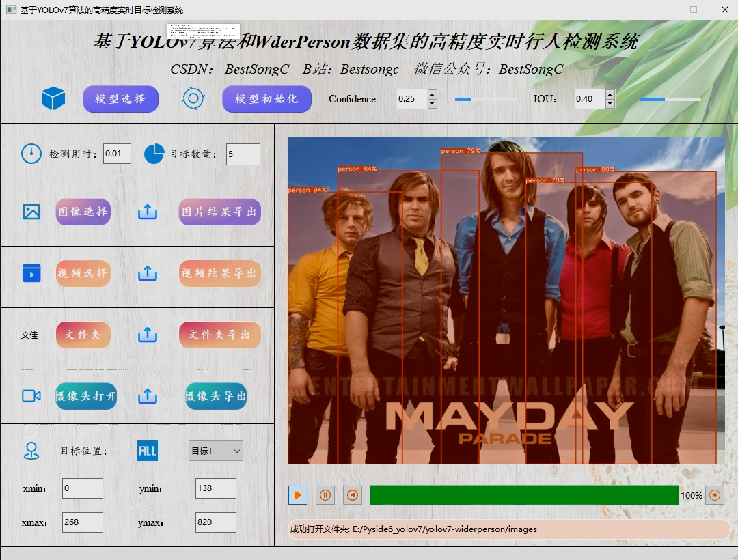Viewport: 738px width, 560px height.
Task: Open the 模型选择 model selection button
Action: click(x=120, y=99)
